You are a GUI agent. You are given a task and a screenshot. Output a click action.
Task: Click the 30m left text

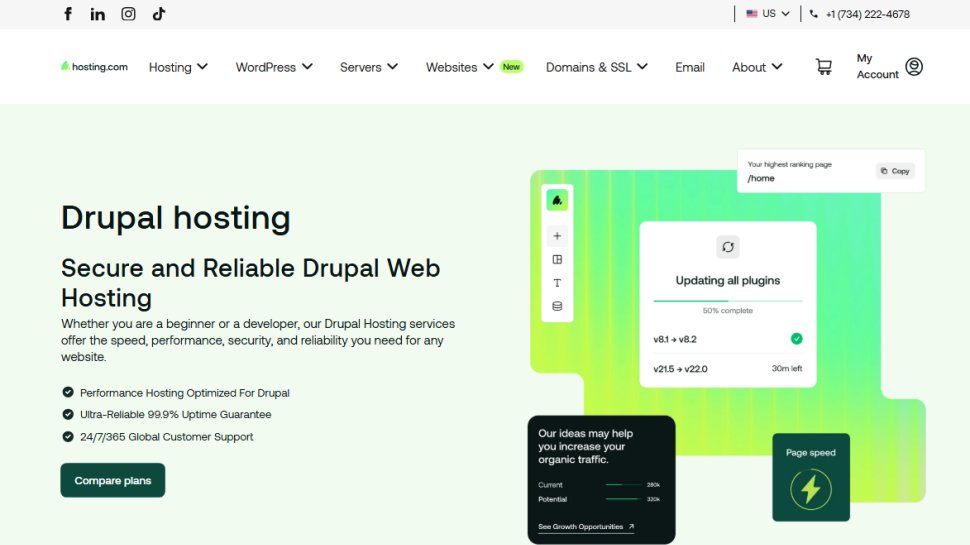786,368
